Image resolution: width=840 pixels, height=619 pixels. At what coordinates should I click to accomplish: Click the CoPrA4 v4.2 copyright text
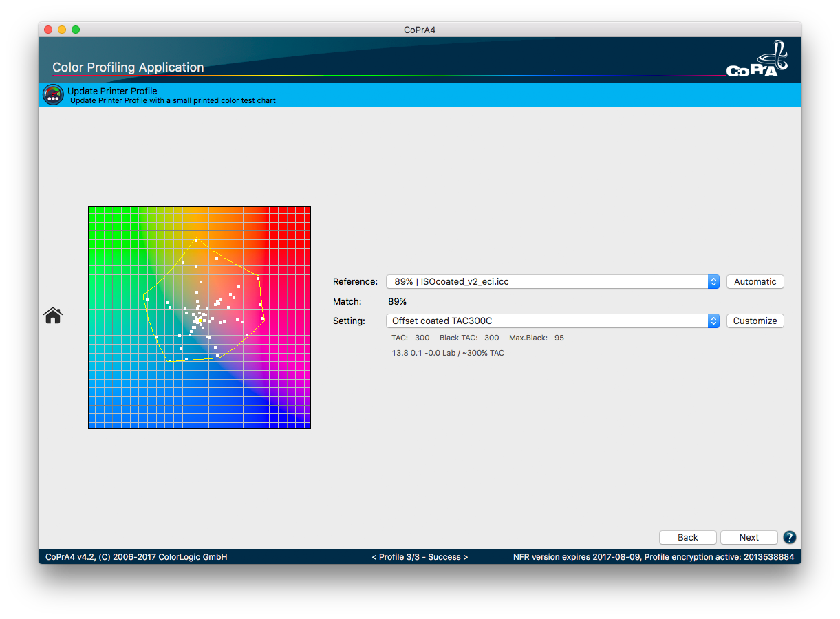[136, 557]
